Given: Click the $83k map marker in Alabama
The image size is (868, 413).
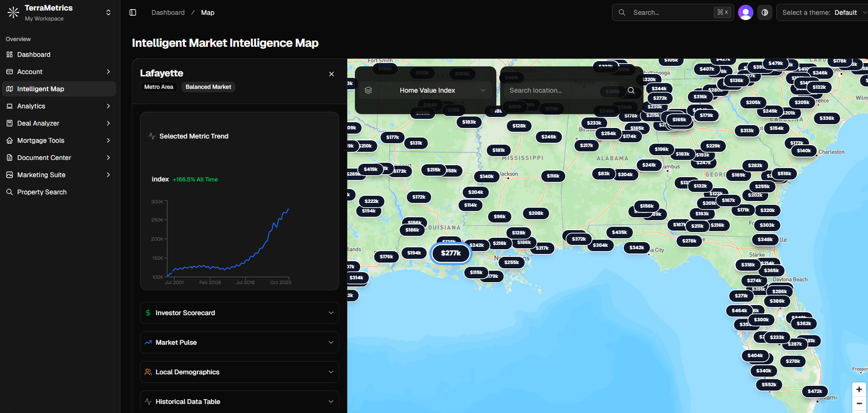Looking at the screenshot, I should (x=604, y=173).
